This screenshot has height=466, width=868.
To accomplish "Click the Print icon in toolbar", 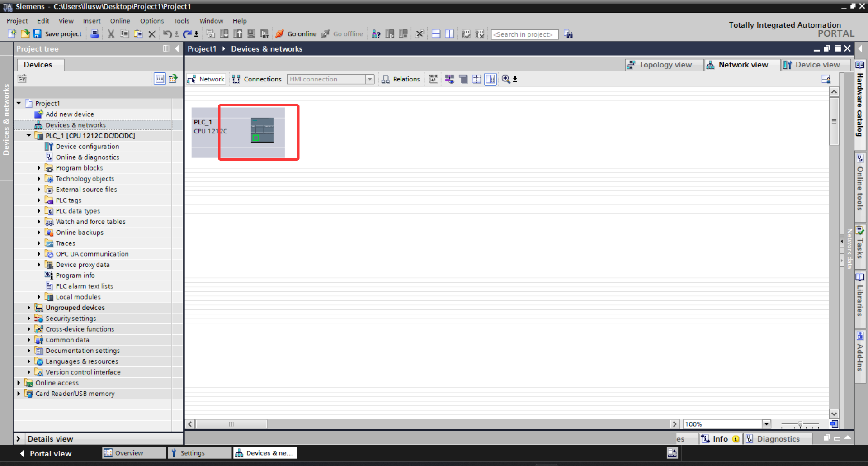I will pos(94,34).
